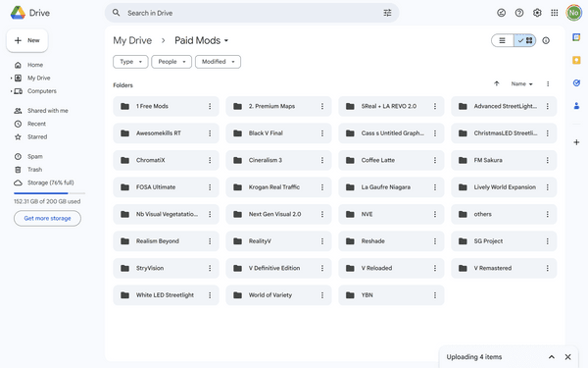Open Google Calendar side panel icon
This screenshot has width=588, height=368.
[x=576, y=37]
